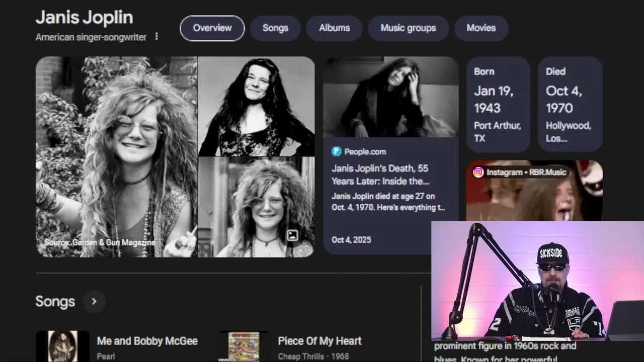644x362 pixels.
Task: Select the Overview tab
Action: click(212, 28)
